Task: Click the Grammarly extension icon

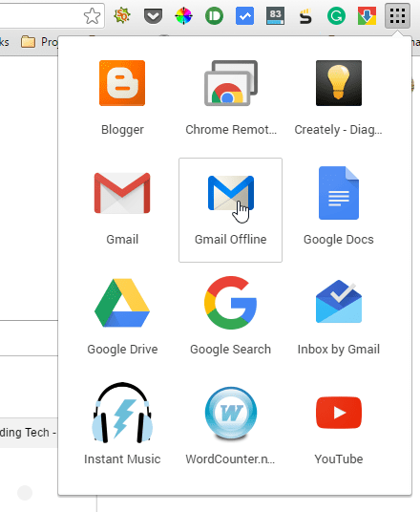Action: pos(336,15)
